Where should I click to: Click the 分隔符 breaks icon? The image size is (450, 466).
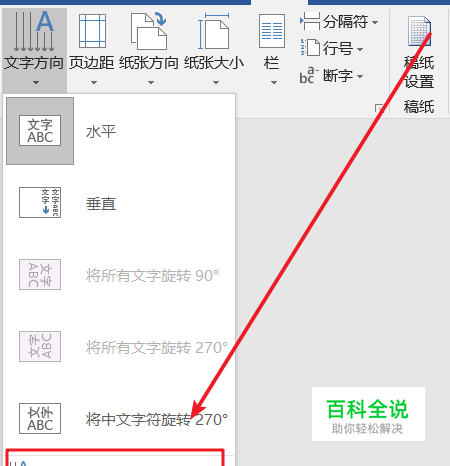310,21
